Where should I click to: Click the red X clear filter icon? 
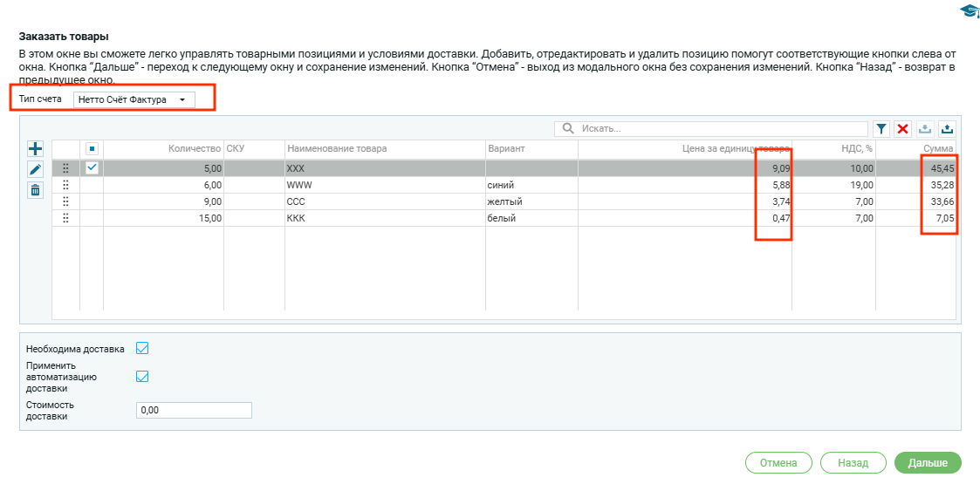point(903,129)
